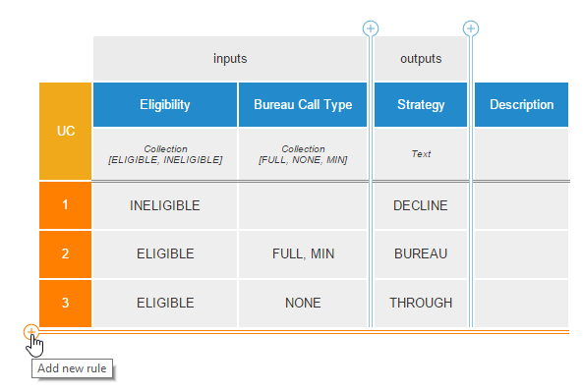The height and width of the screenshot is (392, 583).
Task: Click the empty Description cell in rule 2
Action: point(521,254)
